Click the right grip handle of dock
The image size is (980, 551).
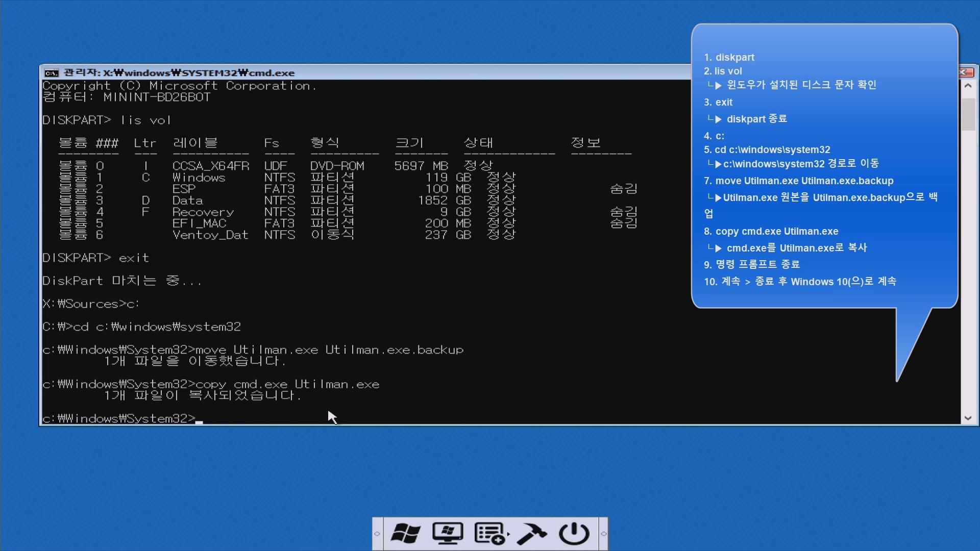[x=603, y=534]
